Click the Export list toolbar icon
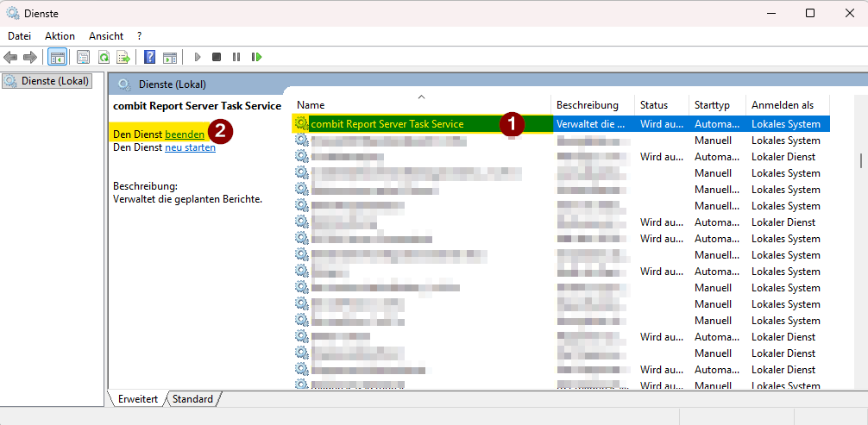 (x=123, y=57)
